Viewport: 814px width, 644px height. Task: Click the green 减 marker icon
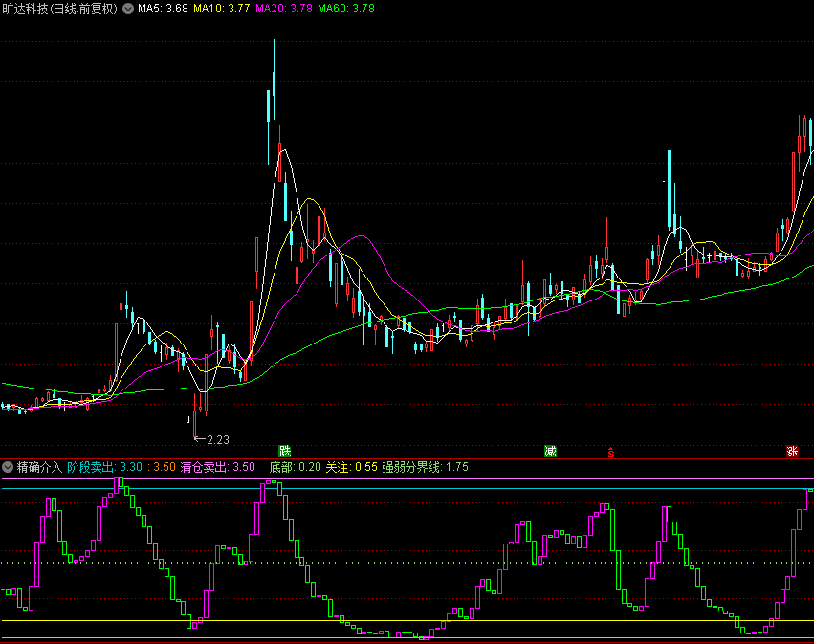[x=550, y=451]
